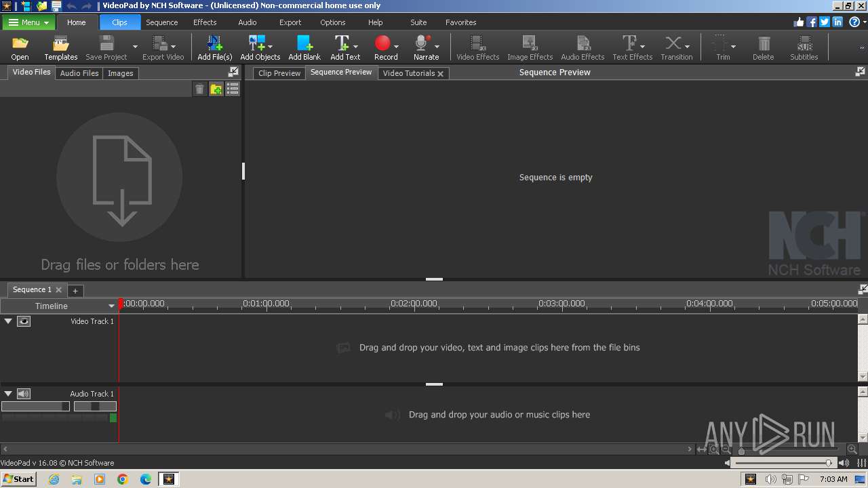Click the zoom-in magnifier at timeline right end
This screenshot has height=488, width=868.
(852, 449)
